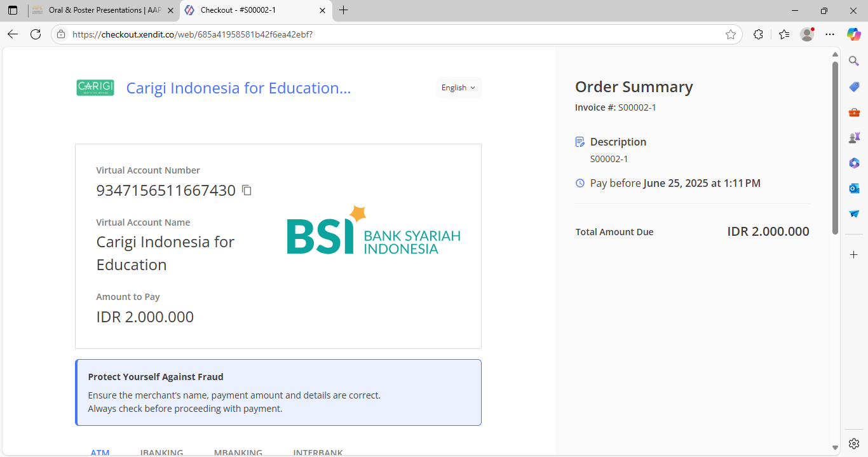Close the Oral & Poster Presentations tab
The image size is (868, 457).
[x=170, y=10]
